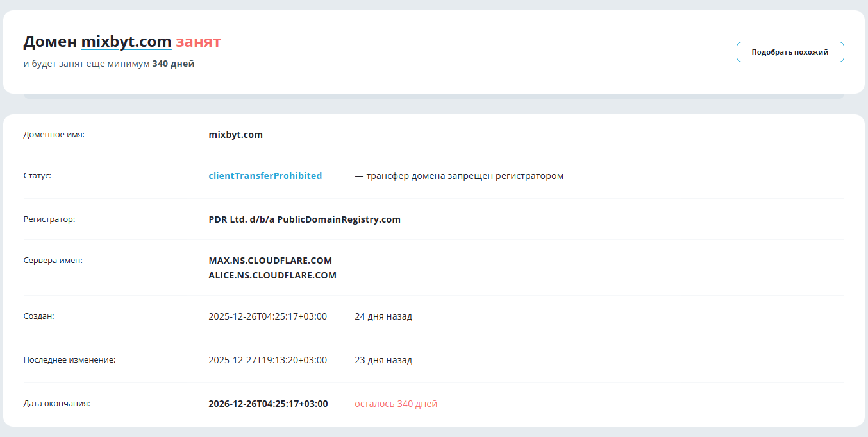Click MAX.NS.CLOUDFLARE.COM name server entry
Image resolution: width=868 pixels, height=437 pixels.
pyautogui.click(x=271, y=261)
